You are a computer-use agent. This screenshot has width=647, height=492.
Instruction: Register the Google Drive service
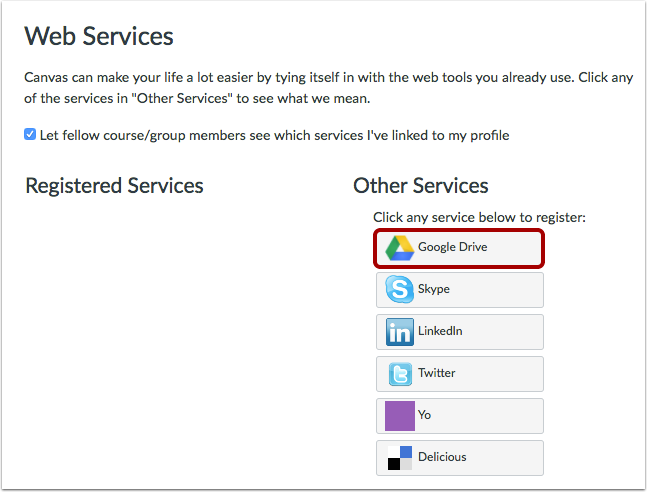(459, 248)
